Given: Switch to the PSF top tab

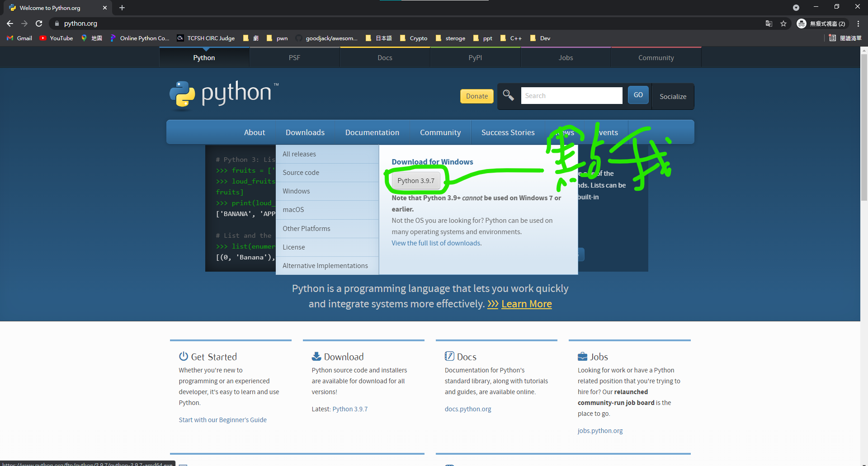Looking at the screenshot, I should click(294, 57).
